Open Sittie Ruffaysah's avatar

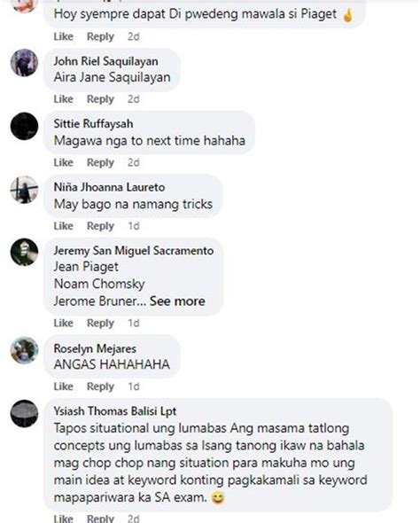click(24, 126)
